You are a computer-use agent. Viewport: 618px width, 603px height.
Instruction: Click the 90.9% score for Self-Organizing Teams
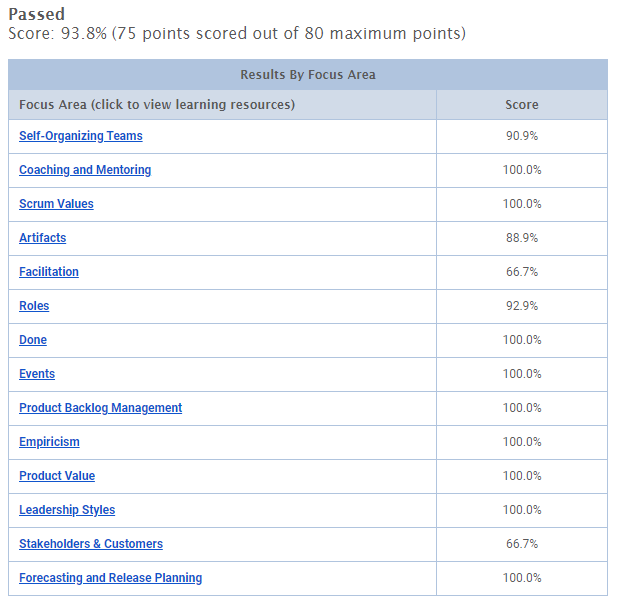tap(522, 136)
